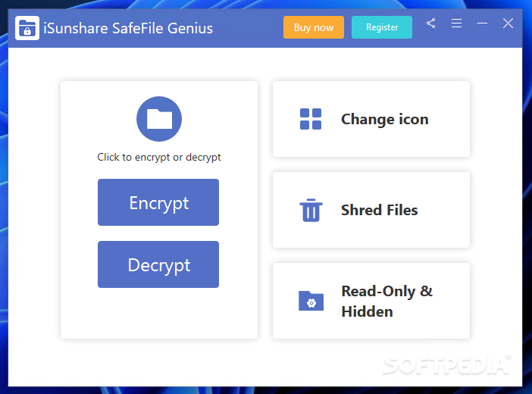The height and width of the screenshot is (394, 532).
Task: Open the hamburger menu icon
Action: tap(457, 23)
